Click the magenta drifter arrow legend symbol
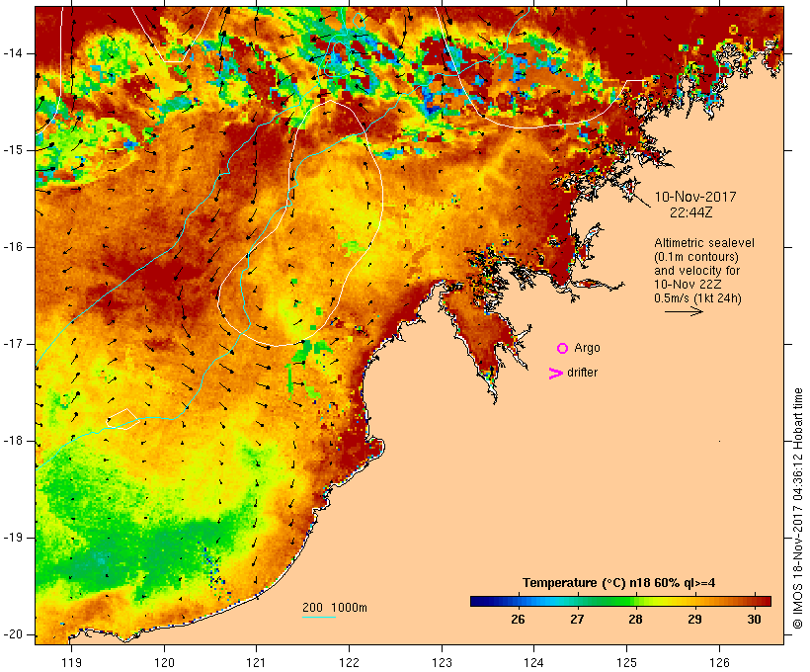Viewport: 810px width, 672px height. (556, 374)
